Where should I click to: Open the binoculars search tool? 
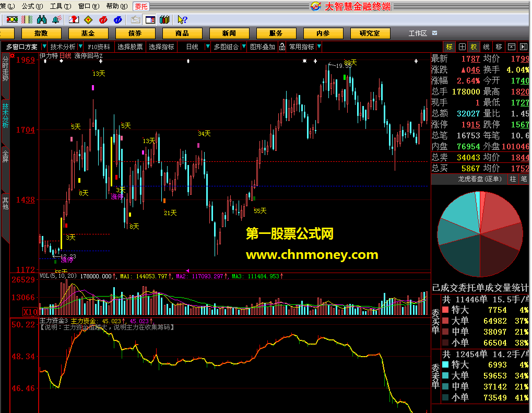[x=42, y=20]
